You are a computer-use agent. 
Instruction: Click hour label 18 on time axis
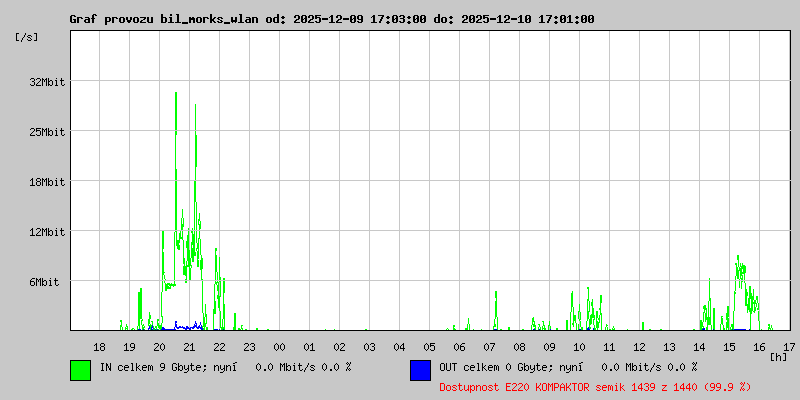click(99, 347)
